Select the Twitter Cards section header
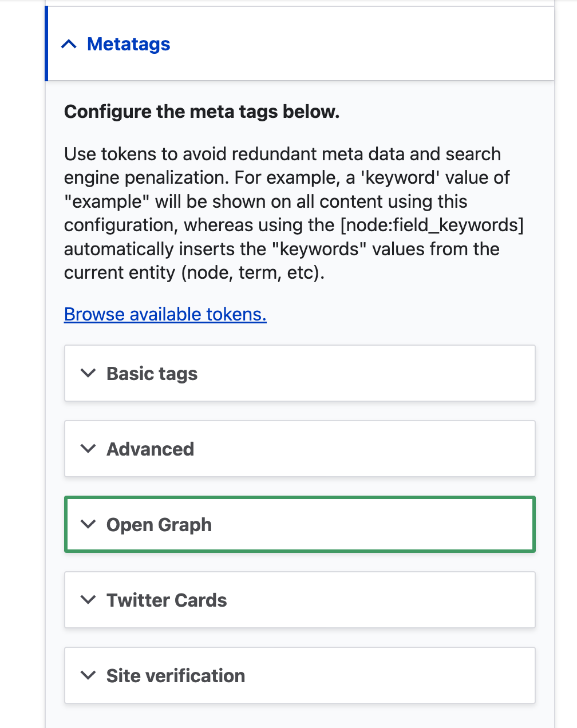 pyautogui.click(x=166, y=600)
